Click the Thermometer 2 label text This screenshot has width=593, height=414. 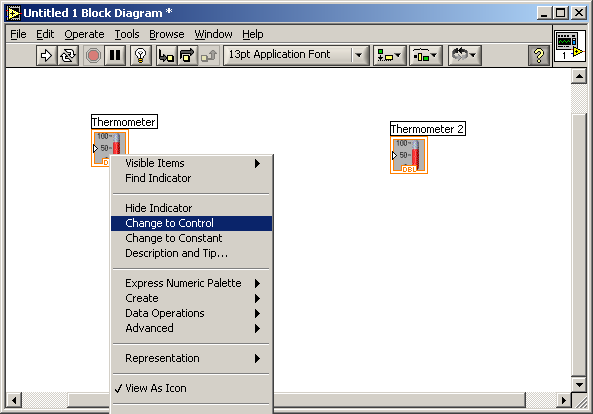[x=428, y=129]
